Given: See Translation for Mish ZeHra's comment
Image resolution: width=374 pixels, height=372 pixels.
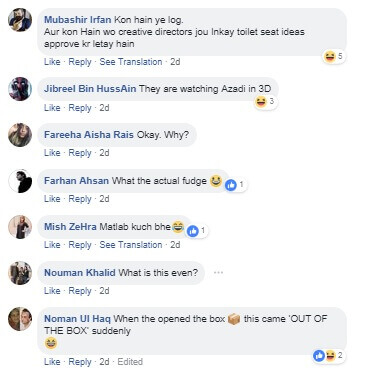Looking at the screenshot, I should point(131,245).
